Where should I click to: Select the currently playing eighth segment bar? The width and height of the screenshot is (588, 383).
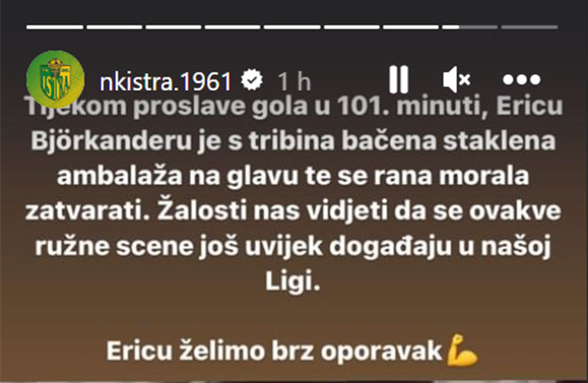point(470,27)
